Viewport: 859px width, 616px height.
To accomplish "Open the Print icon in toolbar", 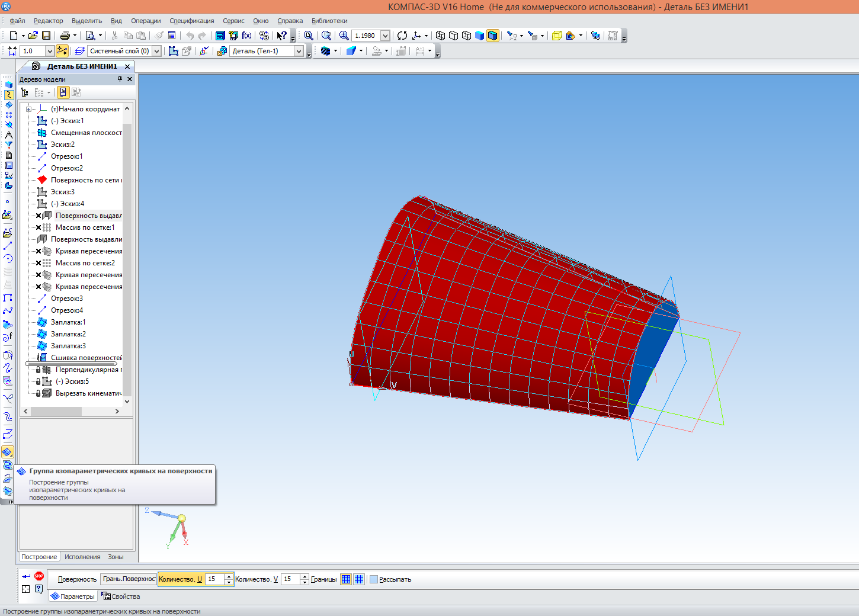I will (65, 36).
